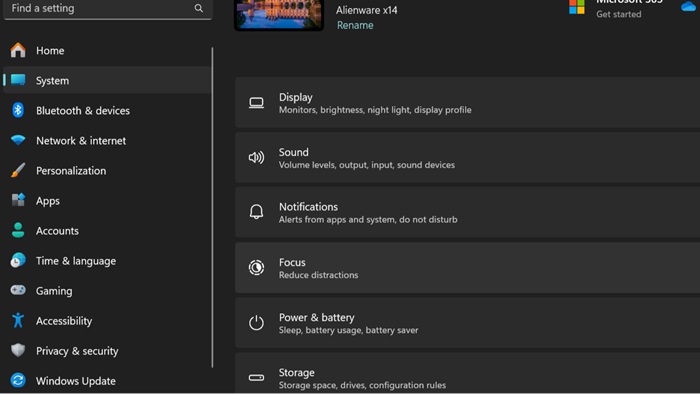Open Windows Update page

tap(107, 381)
